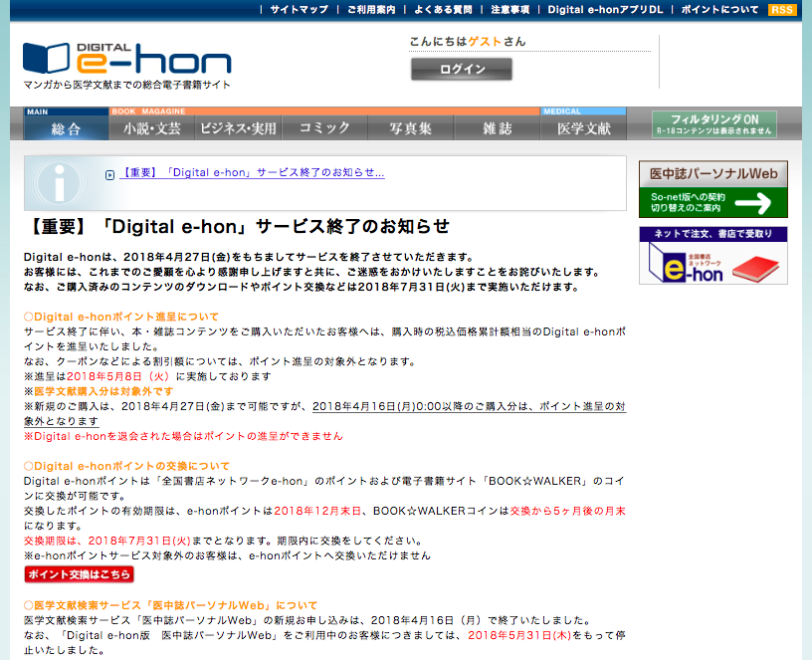The width and height of the screenshot is (812, 660).
Task: Switch to the 雑誌 tab
Action: (x=498, y=128)
